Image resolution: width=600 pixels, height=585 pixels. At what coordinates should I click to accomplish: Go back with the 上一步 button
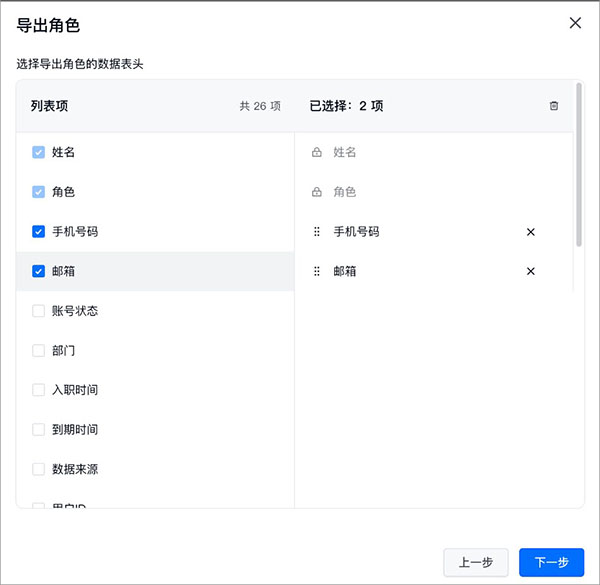click(x=476, y=562)
